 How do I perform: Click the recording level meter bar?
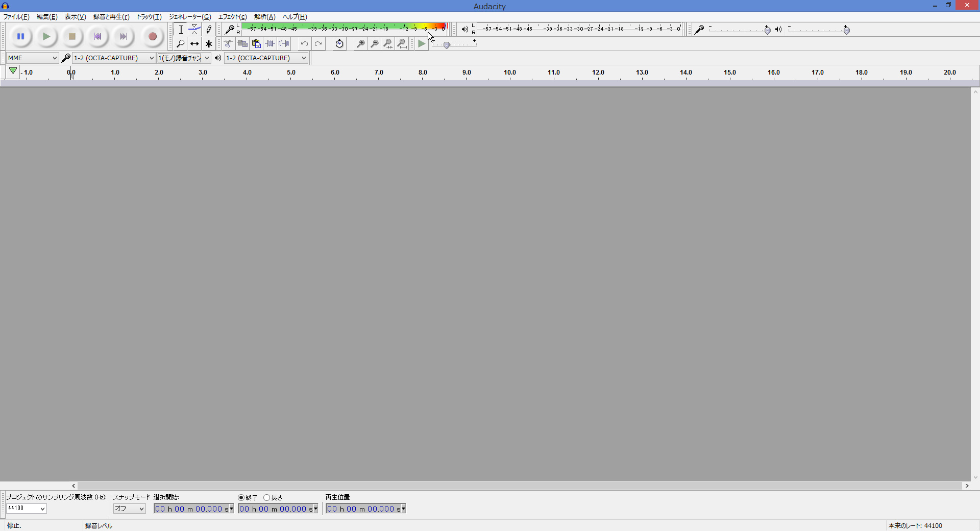coord(345,29)
